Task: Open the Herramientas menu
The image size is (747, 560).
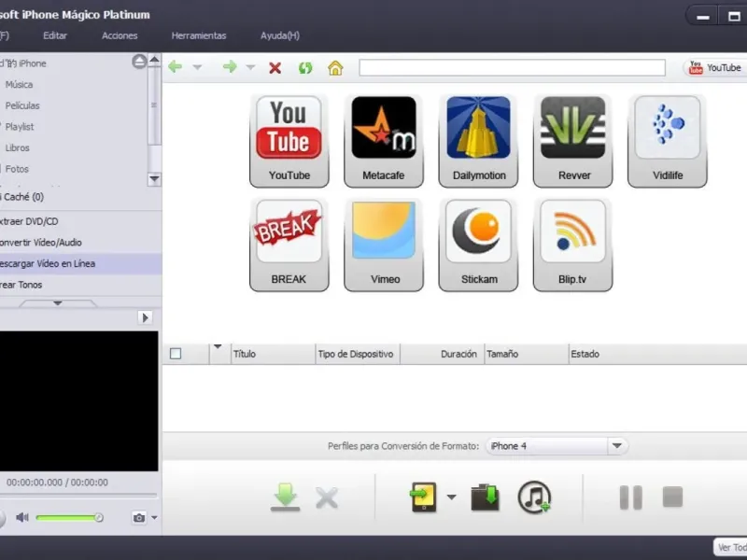Action: click(x=198, y=35)
